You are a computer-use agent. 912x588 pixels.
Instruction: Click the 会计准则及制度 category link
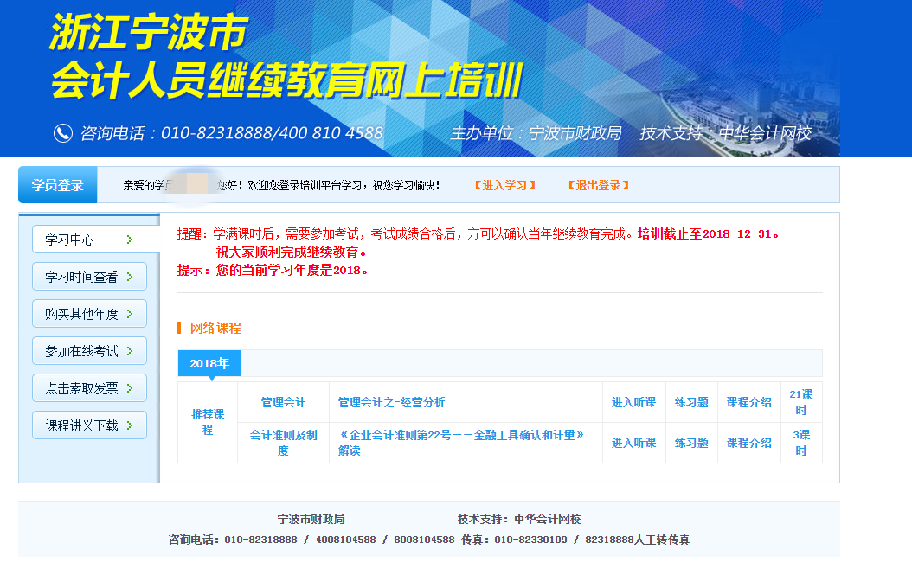pyautogui.click(x=283, y=443)
